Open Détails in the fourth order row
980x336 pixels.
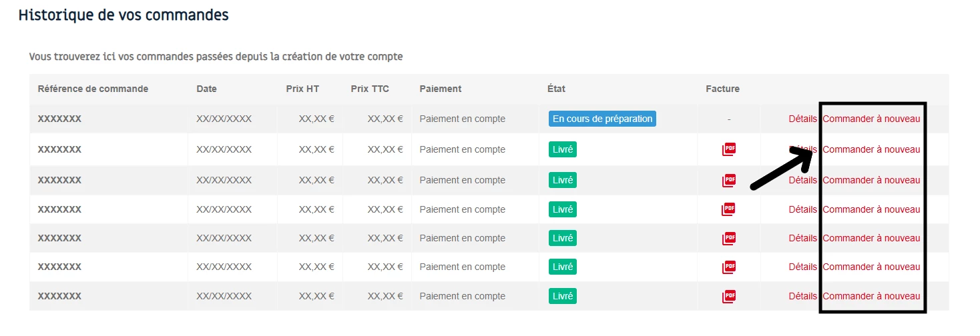tap(802, 209)
